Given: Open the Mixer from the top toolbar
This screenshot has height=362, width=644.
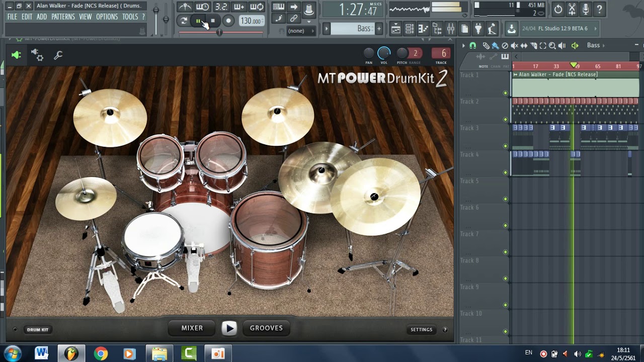Looking at the screenshot, I should point(451,29).
